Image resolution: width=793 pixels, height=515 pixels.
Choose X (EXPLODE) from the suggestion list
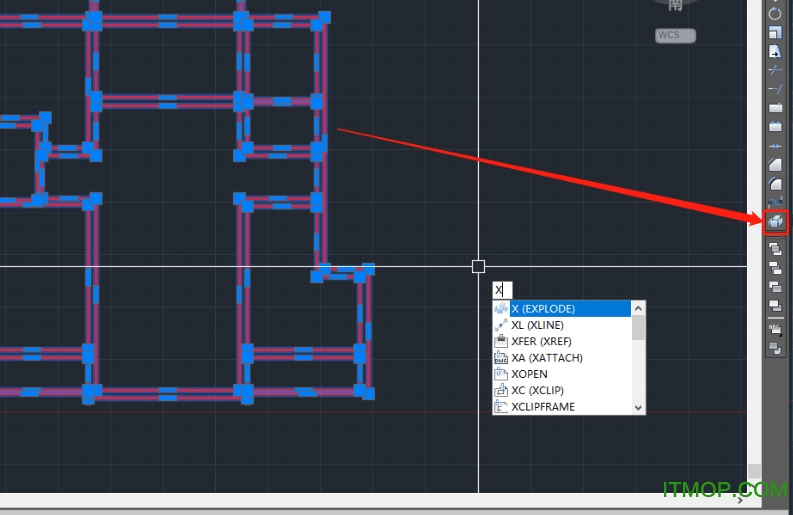(562, 309)
